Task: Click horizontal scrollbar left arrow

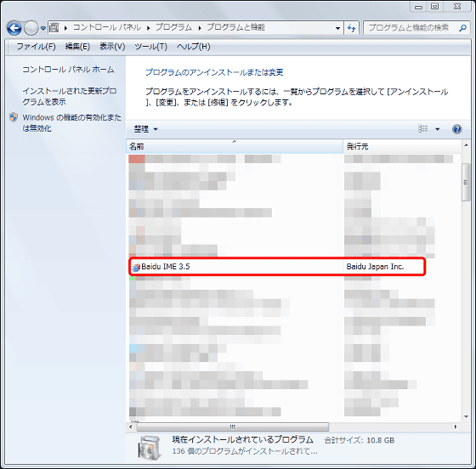Action: [x=131, y=427]
